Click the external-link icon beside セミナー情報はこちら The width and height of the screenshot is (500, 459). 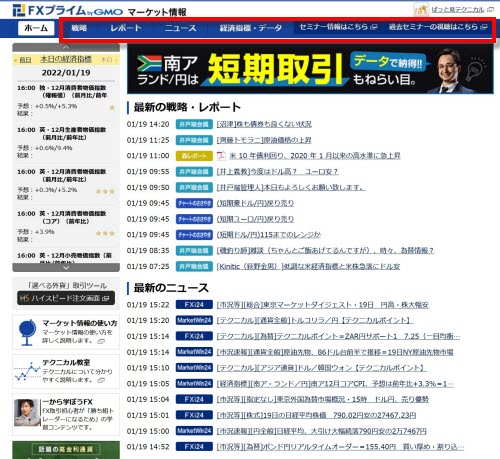[x=374, y=27]
